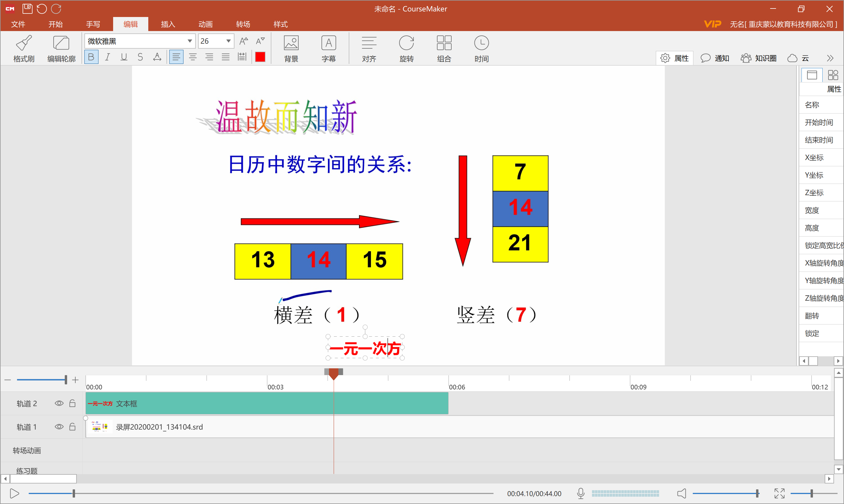Viewport: 844px width, 504px height.
Task: Open the font family dropdown
Action: coord(189,41)
